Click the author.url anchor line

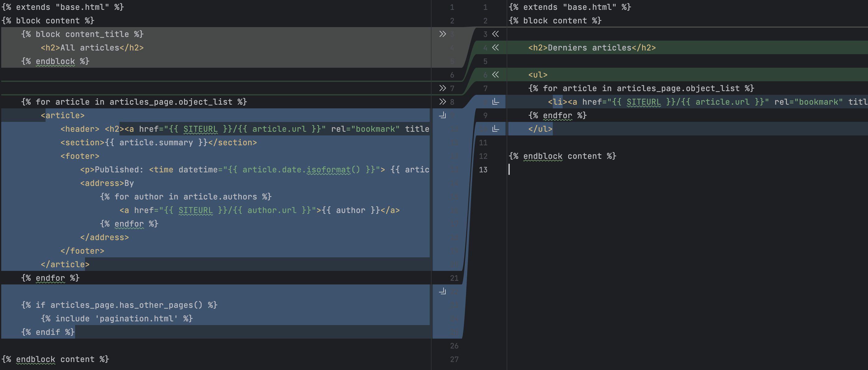coord(259,210)
